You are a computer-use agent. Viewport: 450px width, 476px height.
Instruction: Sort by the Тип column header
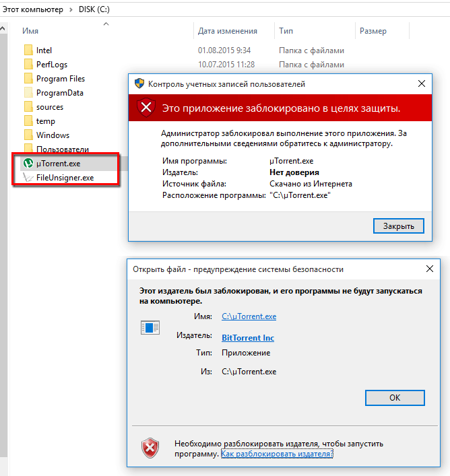(286, 31)
